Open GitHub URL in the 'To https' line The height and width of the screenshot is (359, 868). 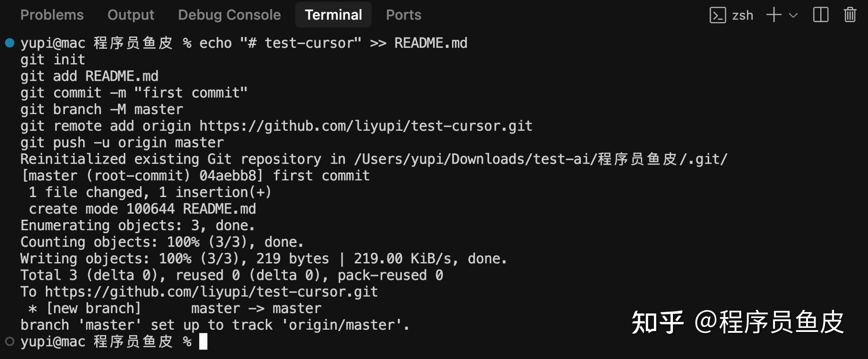coord(211,292)
